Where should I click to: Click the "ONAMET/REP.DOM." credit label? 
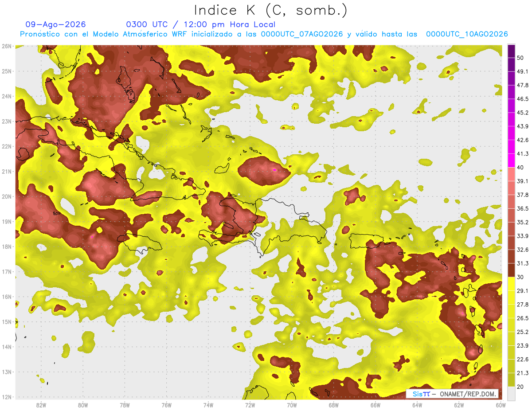[x=468, y=394]
